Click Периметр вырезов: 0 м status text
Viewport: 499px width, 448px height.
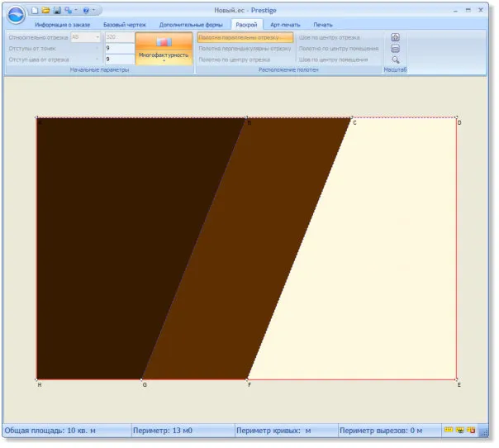[381, 431]
